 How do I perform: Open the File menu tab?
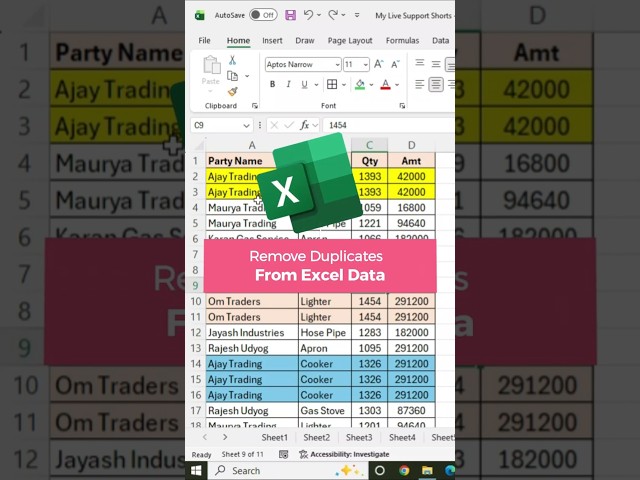pos(204,40)
